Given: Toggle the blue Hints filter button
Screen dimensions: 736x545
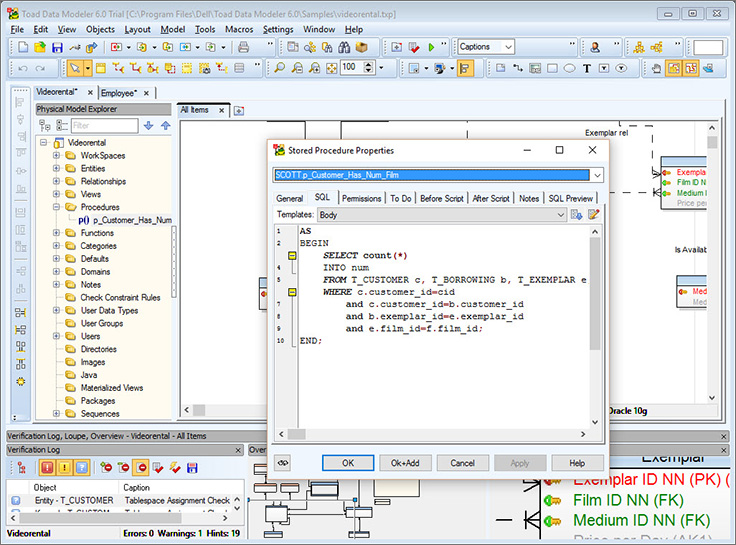Looking at the screenshot, I should [x=81, y=468].
